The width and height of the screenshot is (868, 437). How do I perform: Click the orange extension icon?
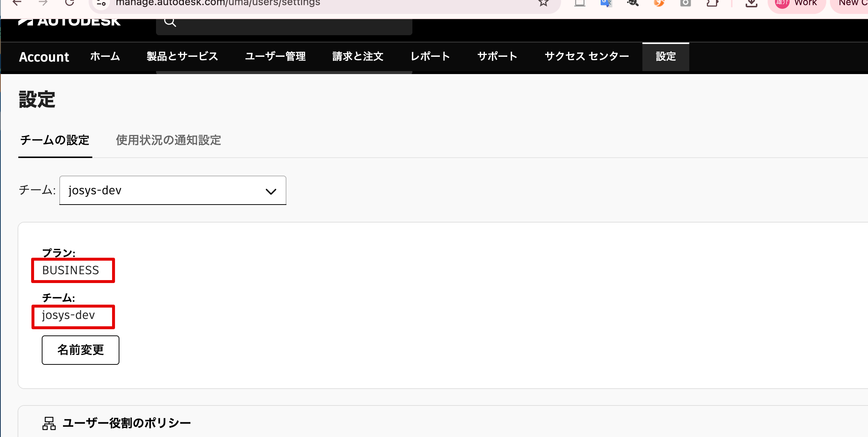659,3
